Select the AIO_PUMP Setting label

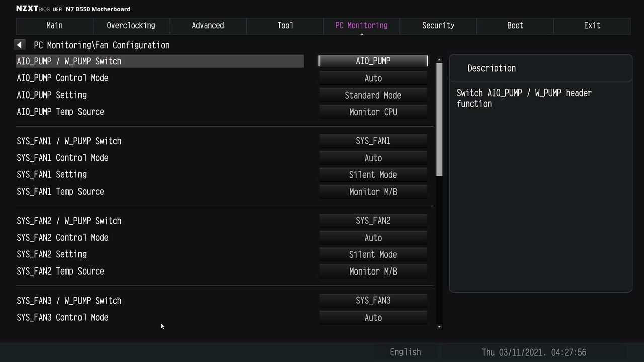point(51,95)
